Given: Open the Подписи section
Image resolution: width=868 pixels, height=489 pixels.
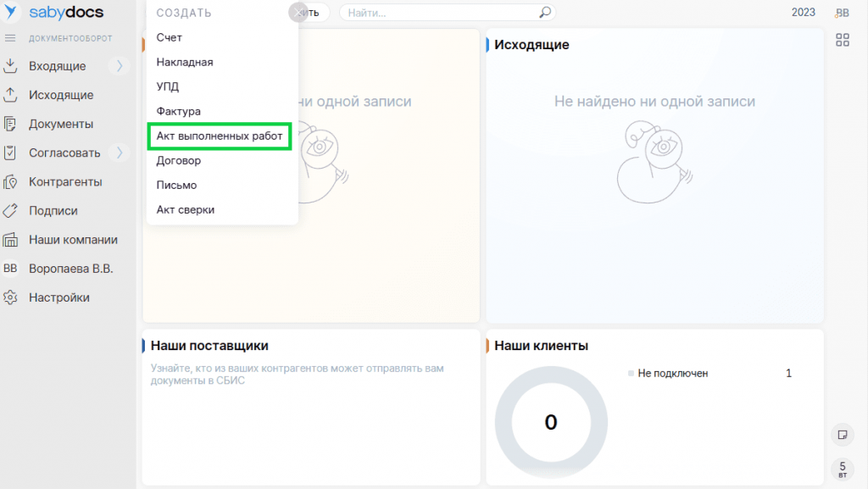Looking at the screenshot, I should (x=53, y=211).
